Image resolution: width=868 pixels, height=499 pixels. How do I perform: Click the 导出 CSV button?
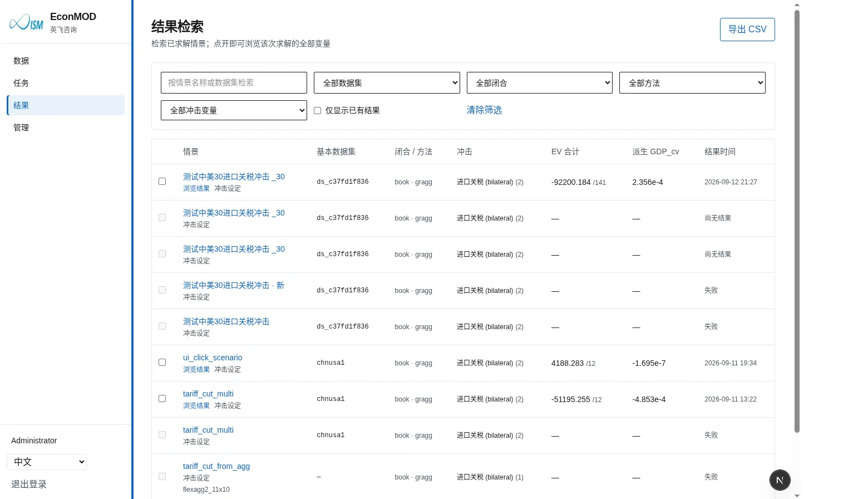point(747,30)
